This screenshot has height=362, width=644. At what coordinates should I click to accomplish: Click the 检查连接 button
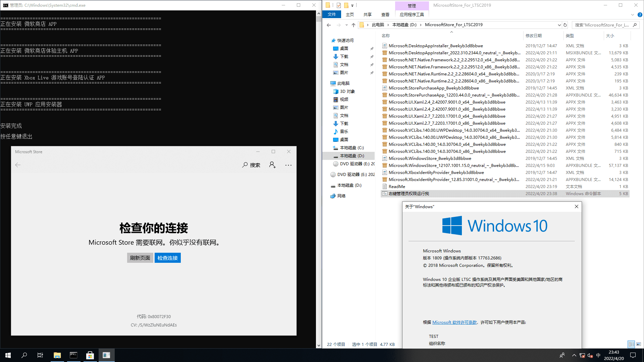168,258
